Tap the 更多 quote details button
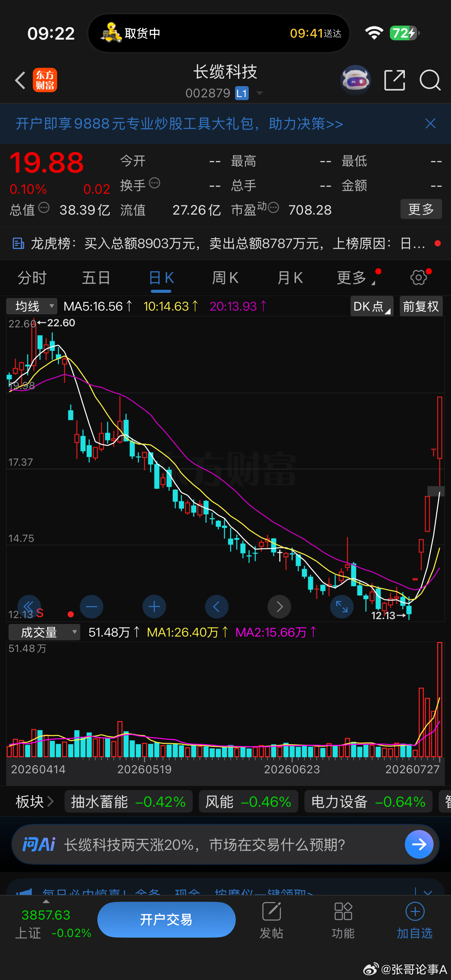This screenshot has width=451, height=980. click(421, 209)
